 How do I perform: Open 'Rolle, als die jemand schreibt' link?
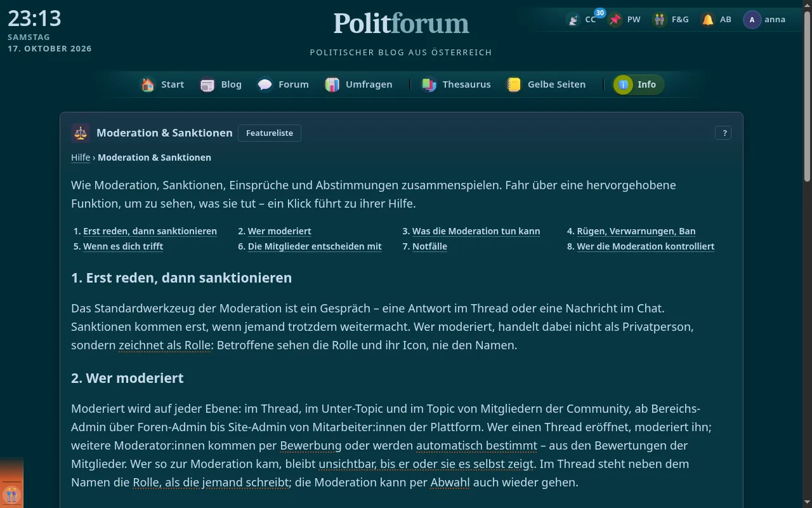coord(211,482)
